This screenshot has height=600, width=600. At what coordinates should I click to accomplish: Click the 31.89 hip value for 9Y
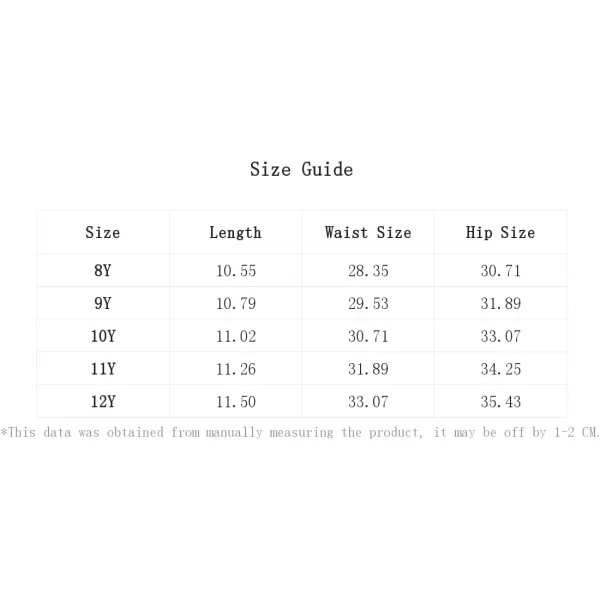point(501,304)
